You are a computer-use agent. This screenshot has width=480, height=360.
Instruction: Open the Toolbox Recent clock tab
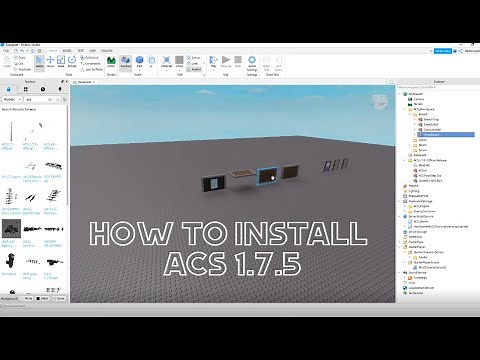click(43, 89)
